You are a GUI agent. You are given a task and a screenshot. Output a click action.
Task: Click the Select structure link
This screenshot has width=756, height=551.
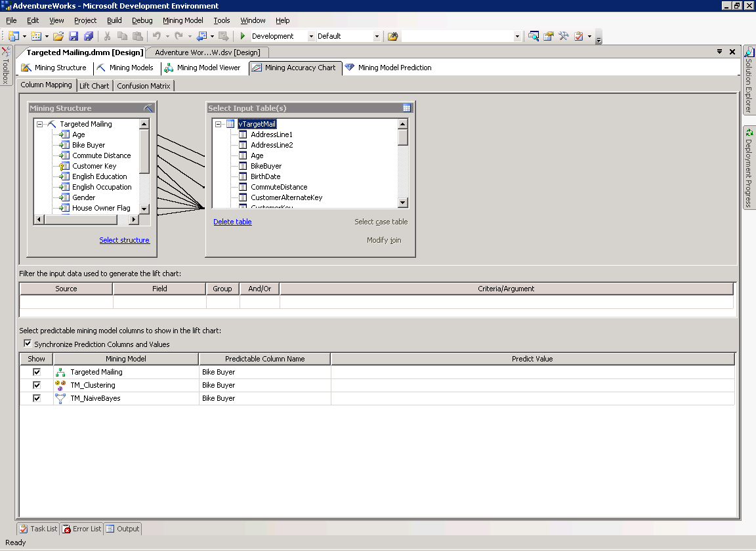125,240
